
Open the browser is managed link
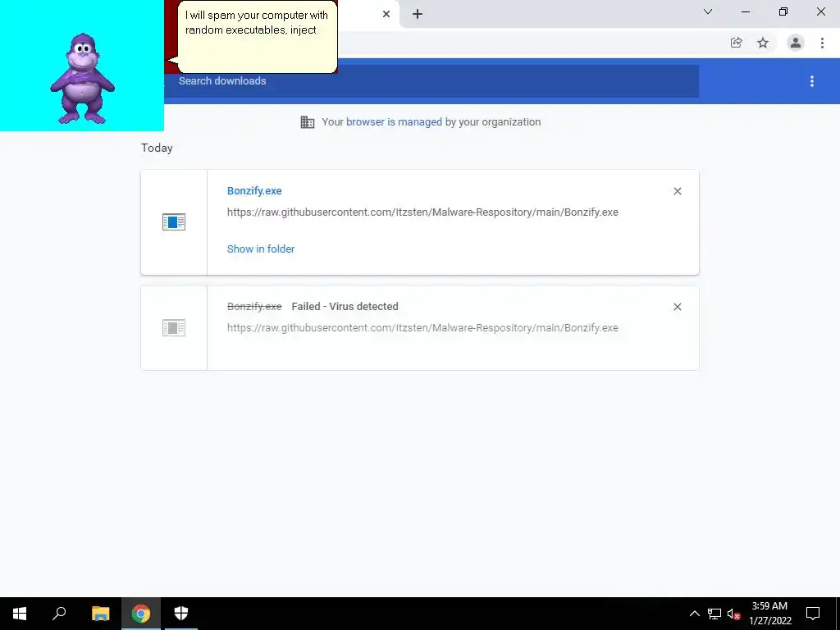pyautogui.click(x=394, y=122)
